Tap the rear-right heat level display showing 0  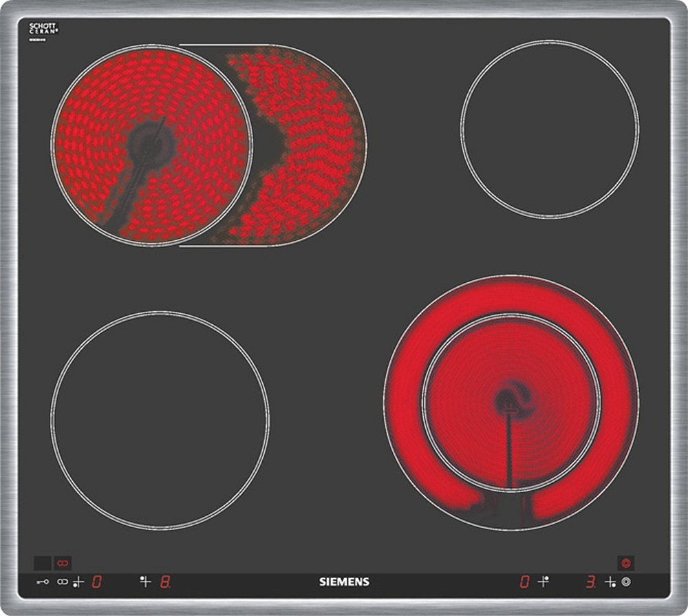click(x=524, y=582)
